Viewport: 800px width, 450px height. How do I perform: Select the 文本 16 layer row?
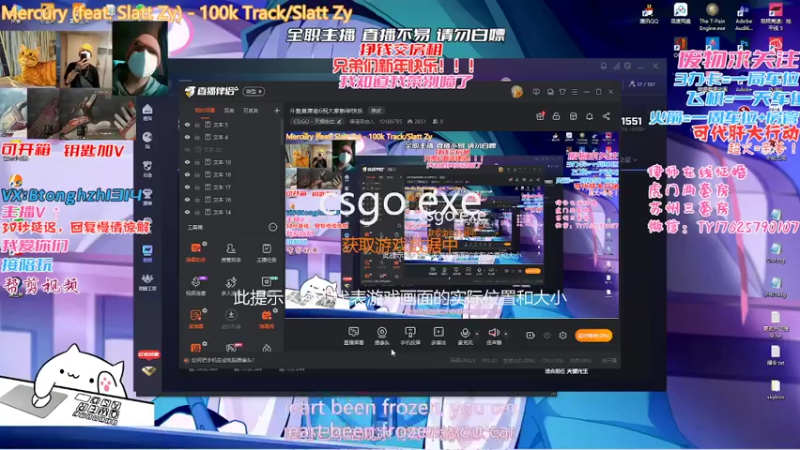[231, 199]
